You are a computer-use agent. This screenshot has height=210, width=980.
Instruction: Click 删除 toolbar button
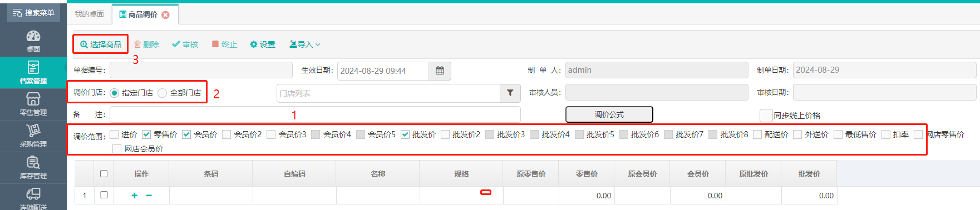click(x=147, y=44)
